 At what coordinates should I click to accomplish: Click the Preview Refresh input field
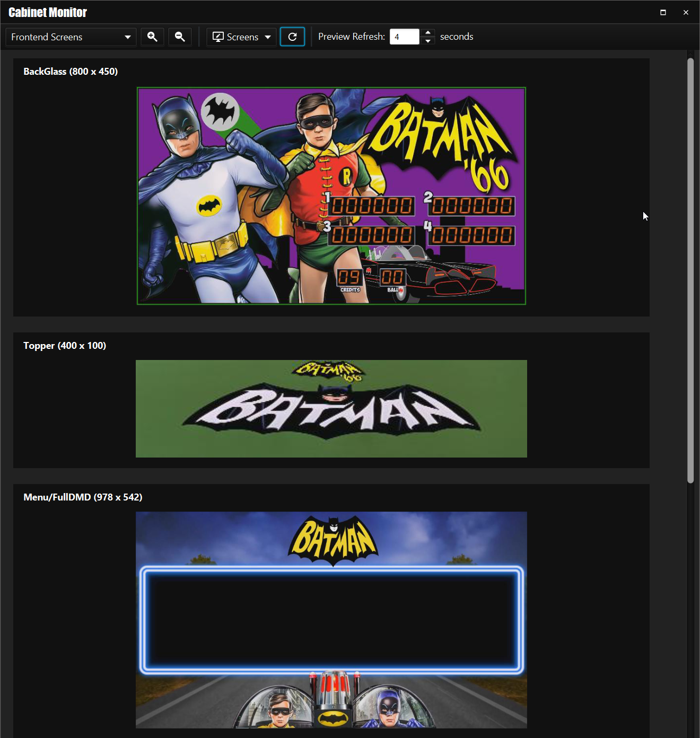(x=405, y=37)
